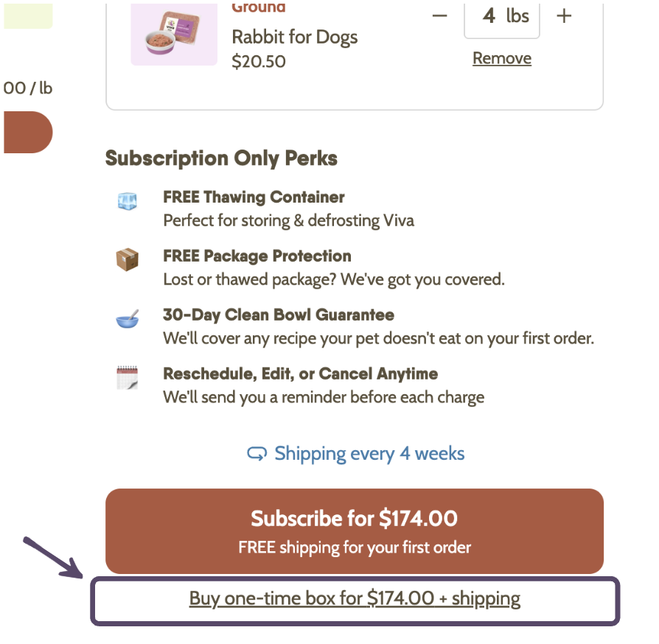The image size is (659, 644).
Task: Click the 30-Day Clean Bowl Guarantee heading
Action: 279,315
